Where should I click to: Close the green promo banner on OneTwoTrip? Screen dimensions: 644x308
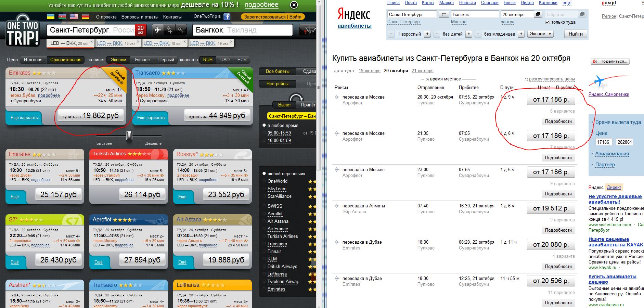294,5
